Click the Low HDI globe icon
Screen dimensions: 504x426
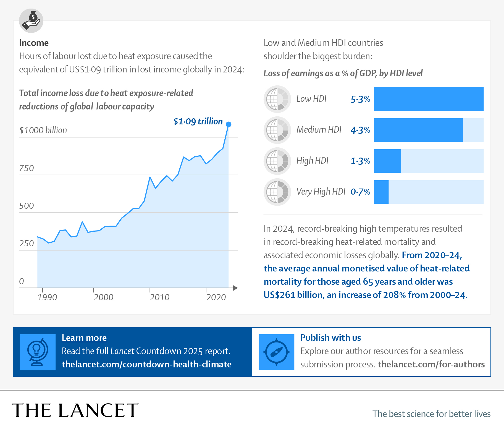pyautogui.click(x=277, y=99)
